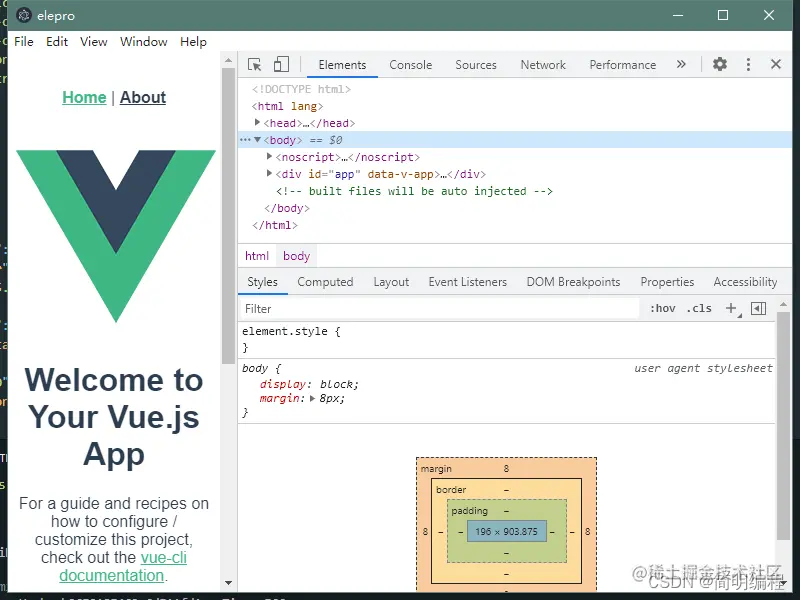Click the elepro app icon in title bar
The image size is (800, 600).
24,15
